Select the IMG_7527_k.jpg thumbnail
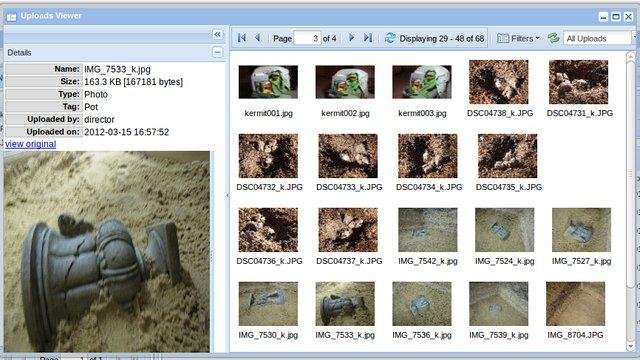 tap(581, 230)
